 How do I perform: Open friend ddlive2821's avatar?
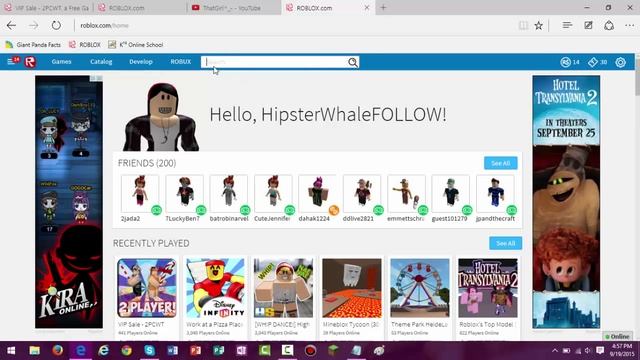pos(362,193)
